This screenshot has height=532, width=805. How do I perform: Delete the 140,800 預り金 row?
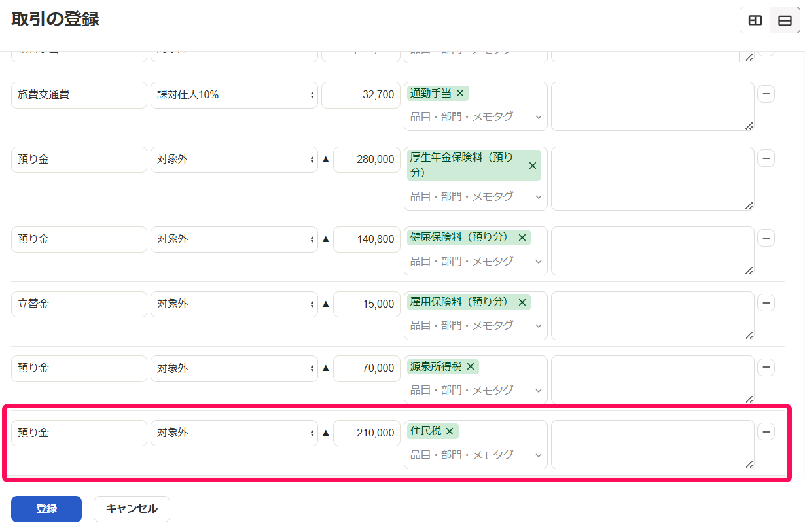[x=766, y=239]
